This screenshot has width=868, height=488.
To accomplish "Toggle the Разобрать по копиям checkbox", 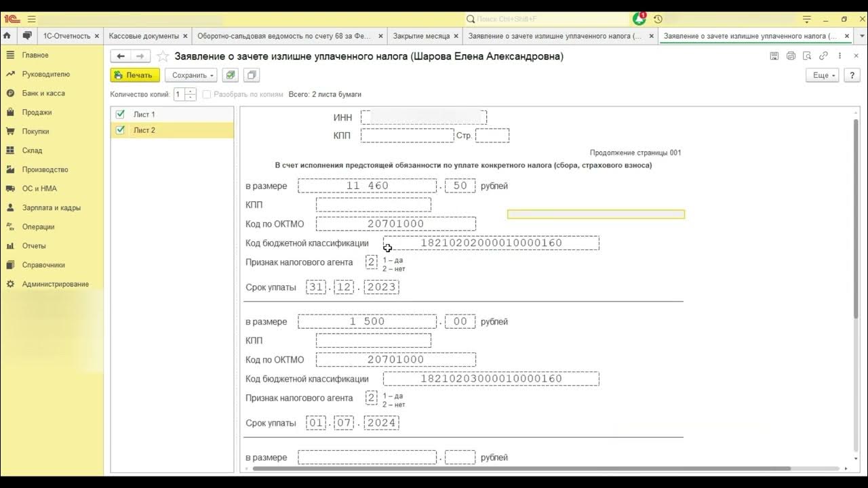I will [x=207, y=94].
